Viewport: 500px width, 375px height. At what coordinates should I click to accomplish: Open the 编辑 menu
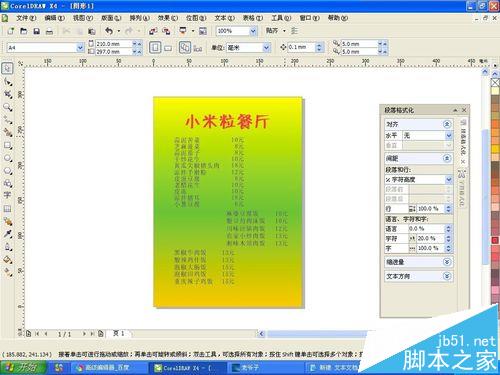point(54,18)
